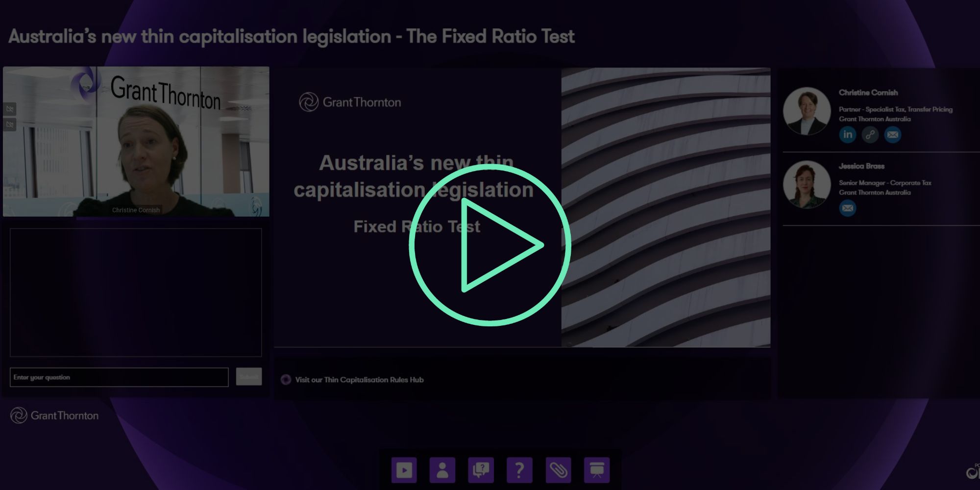The height and width of the screenshot is (490, 980).
Task: Open the speaker bio person icon
Action: tap(442, 470)
